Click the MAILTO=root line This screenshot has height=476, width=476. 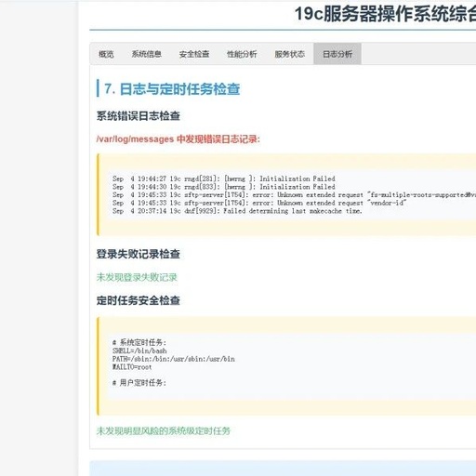coord(132,367)
